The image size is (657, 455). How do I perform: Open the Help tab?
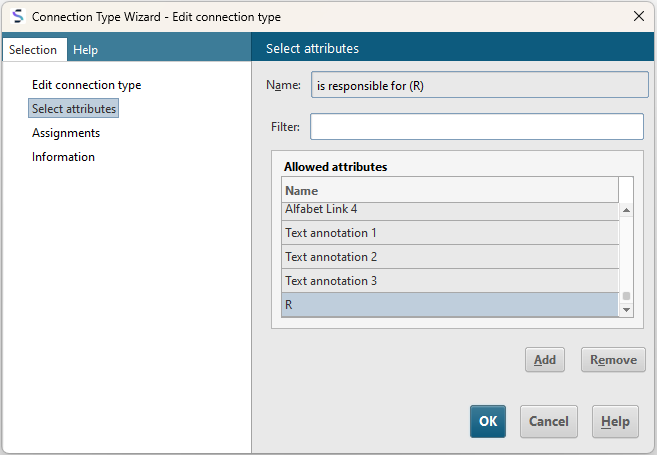(85, 49)
